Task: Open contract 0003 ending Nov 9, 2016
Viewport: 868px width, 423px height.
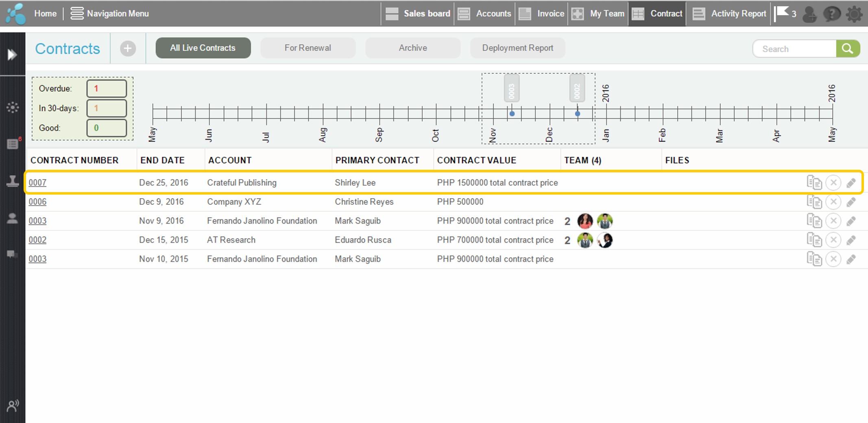Action: tap(37, 221)
